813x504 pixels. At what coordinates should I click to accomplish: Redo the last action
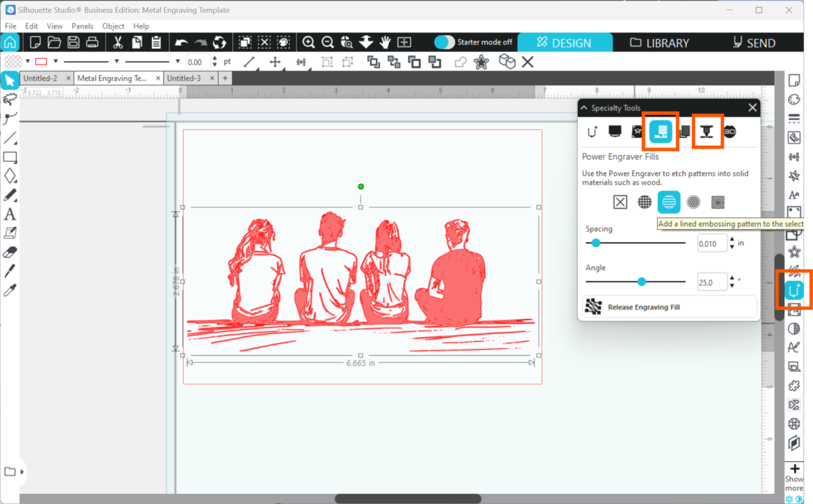[201, 42]
